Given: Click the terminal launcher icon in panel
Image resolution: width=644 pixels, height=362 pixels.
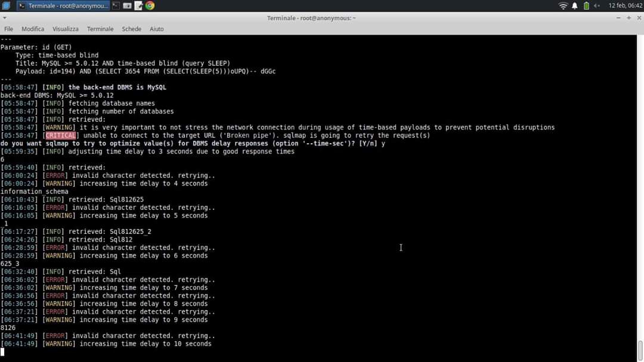Looking at the screenshot, I should pos(116,6).
